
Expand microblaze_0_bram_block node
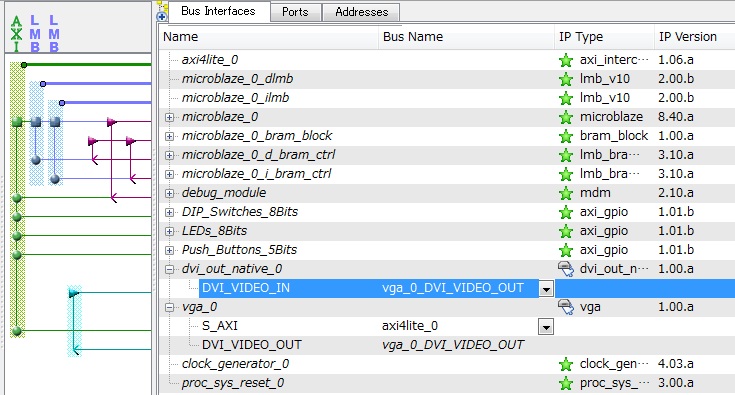pyautogui.click(x=170, y=136)
